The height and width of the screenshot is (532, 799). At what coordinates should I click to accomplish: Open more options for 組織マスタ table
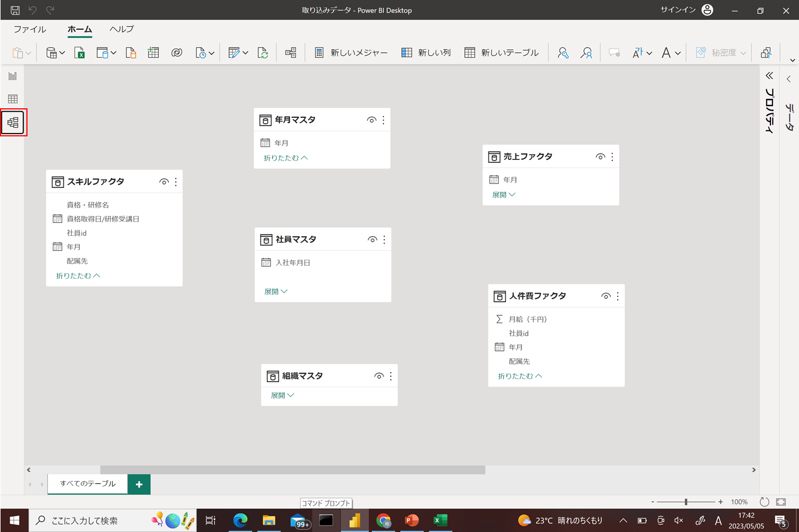click(x=391, y=376)
